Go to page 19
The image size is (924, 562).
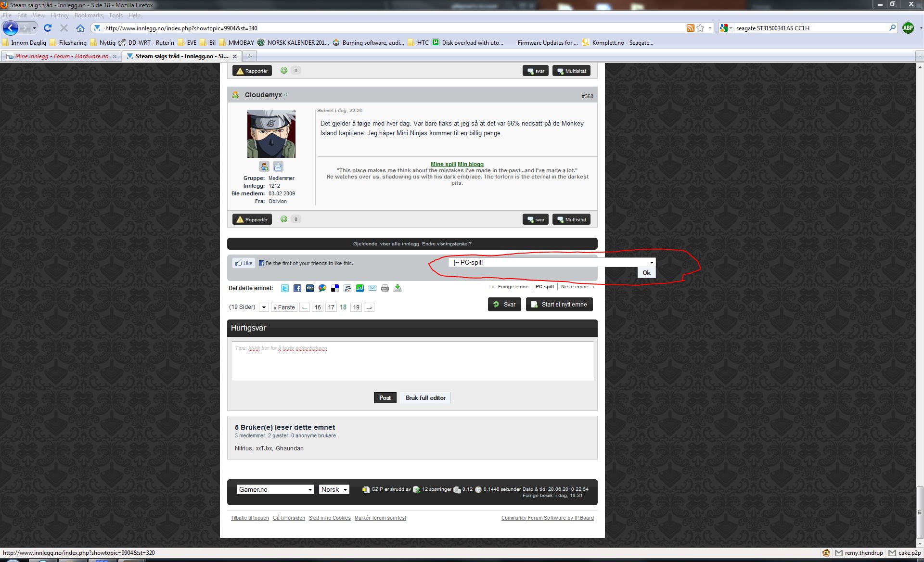point(356,307)
